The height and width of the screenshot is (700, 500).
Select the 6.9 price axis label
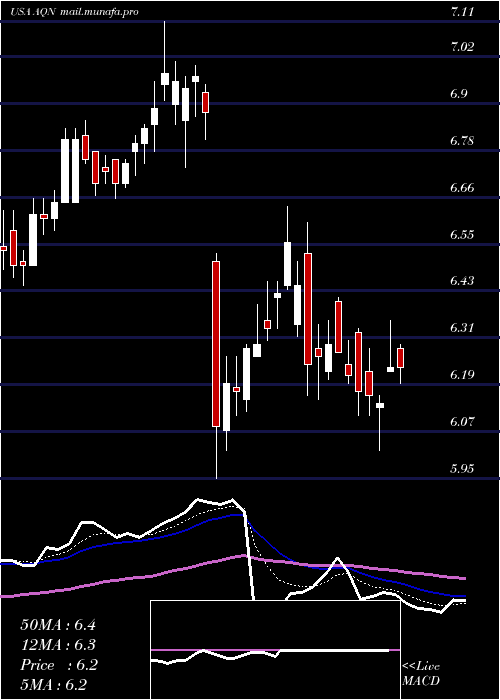[x=461, y=94]
